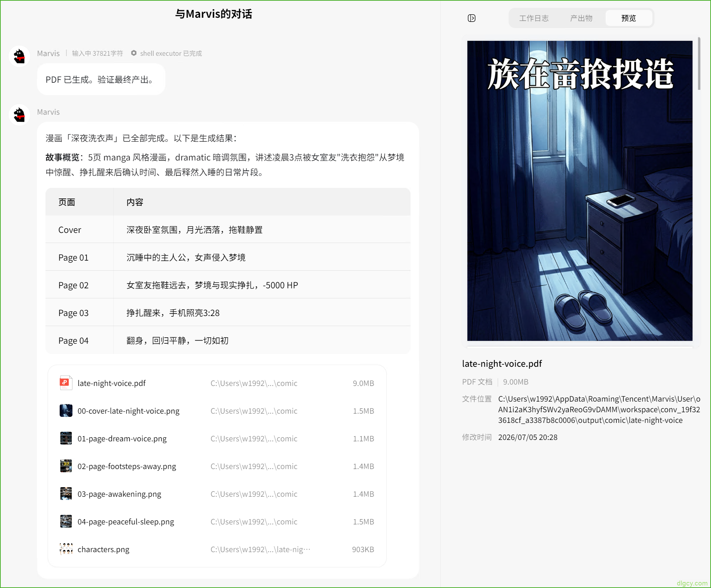Click 9.00MB size in preview details
This screenshot has width=711, height=588.
click(516, 382)
